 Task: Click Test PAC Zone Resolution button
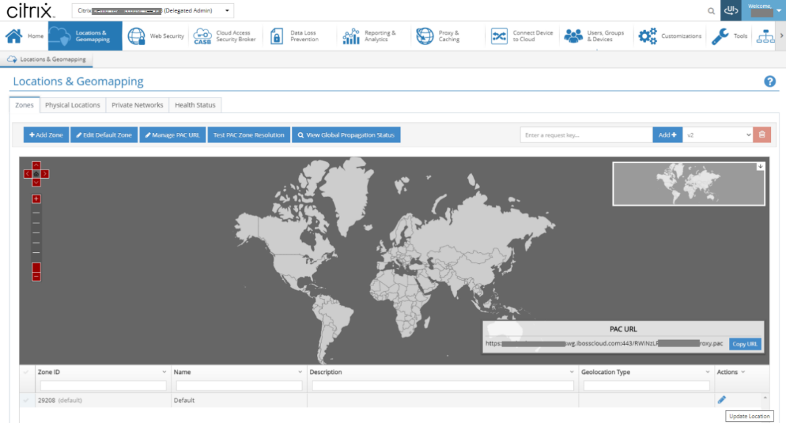click(x=249, y=135)
